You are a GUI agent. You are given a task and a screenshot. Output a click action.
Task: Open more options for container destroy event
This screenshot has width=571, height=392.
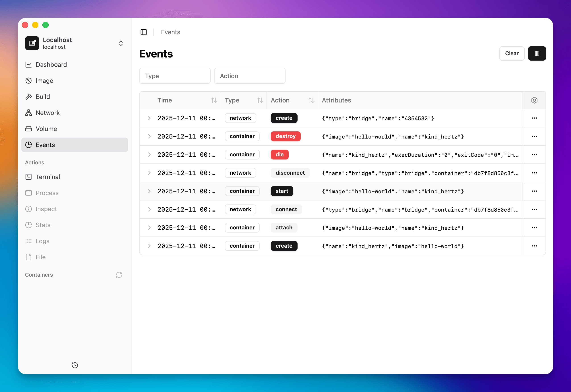pos(534,136)
